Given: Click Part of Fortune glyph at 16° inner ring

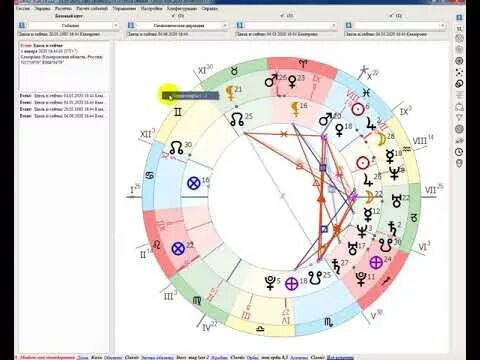Looking at the screenshot, I should 194,183.
